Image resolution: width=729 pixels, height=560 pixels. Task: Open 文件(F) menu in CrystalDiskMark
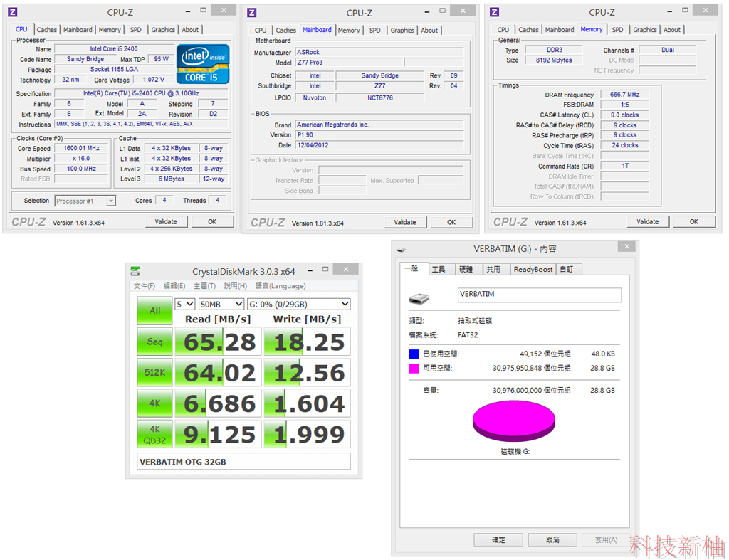point(145,286)
